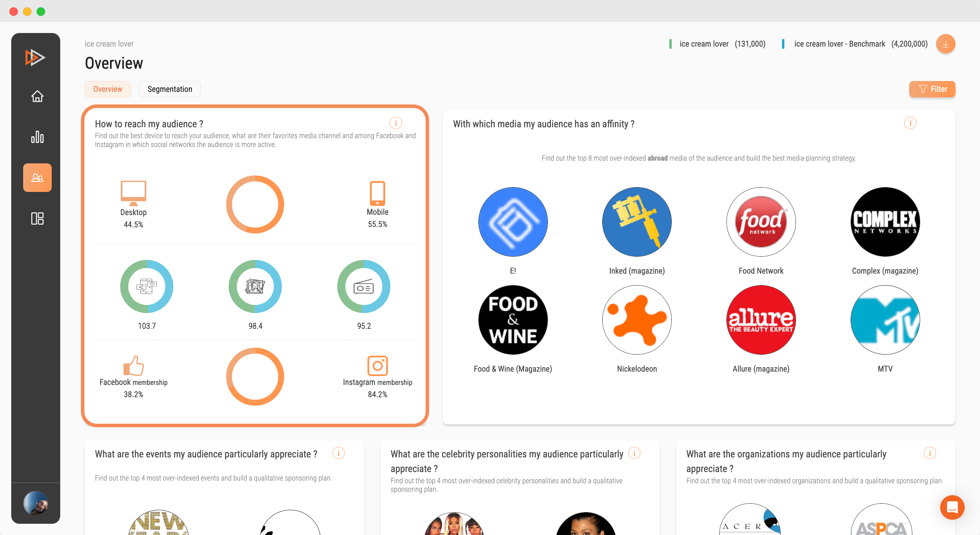The width and height of the screenshot is (980, 535).
Task: Click the bar chart analytics icon
Action: (x=37, y=136)
